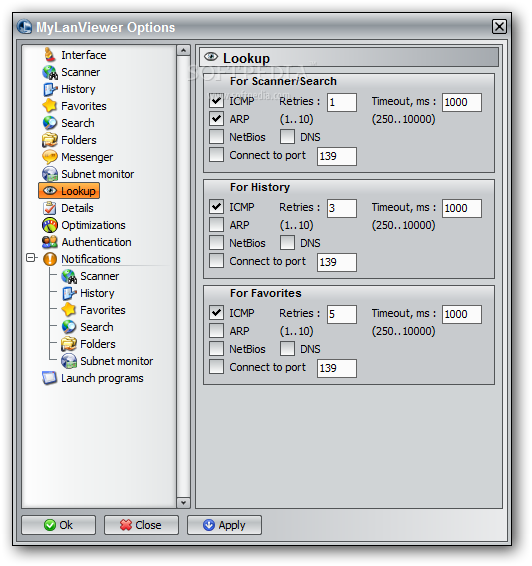This screenshot has width=532, height=566.
Task: Click Timeout field in For History
Action: point(462,208)
